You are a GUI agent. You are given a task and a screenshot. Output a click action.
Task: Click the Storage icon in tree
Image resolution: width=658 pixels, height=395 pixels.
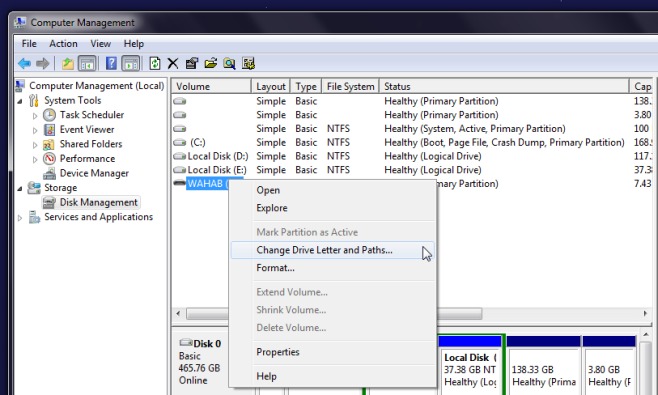tap(34, 188)
